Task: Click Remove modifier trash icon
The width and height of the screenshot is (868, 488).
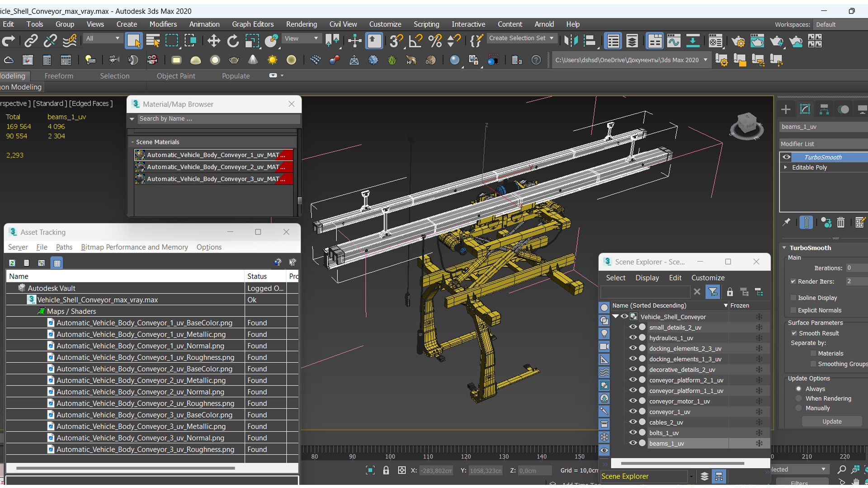Action: 840,222
